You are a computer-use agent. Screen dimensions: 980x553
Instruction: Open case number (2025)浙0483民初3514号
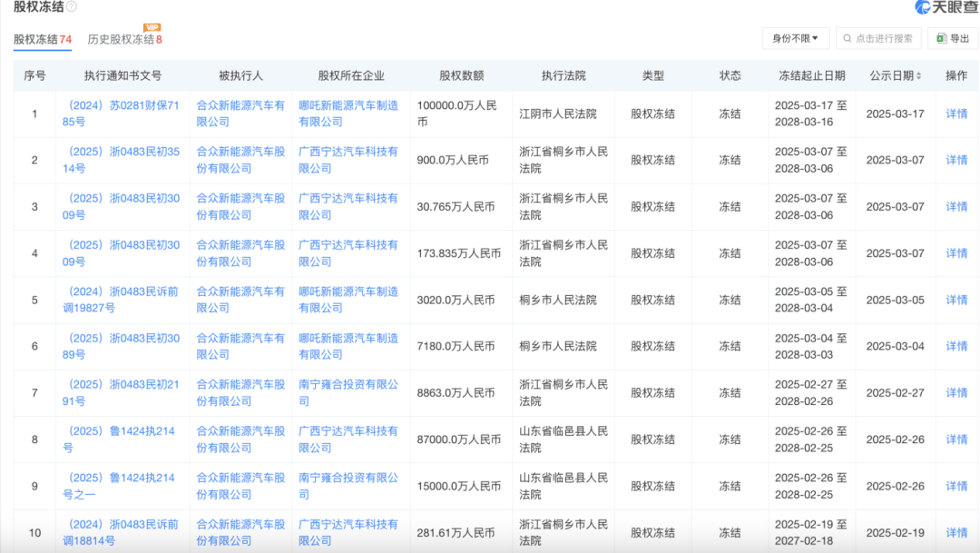click(121, 160)
